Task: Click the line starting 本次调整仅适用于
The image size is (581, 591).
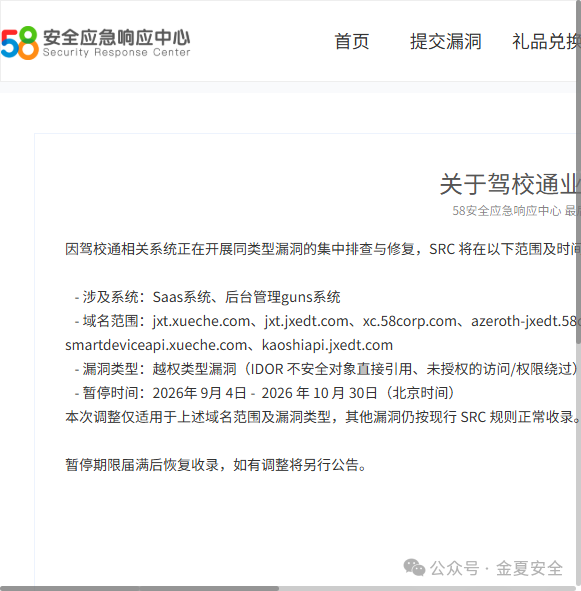Action: tap(322, 417)
